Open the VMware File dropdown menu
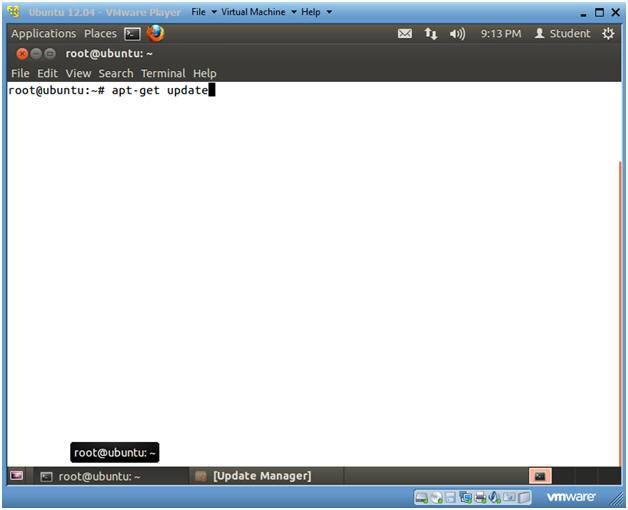The width and height of the screenshot is (628, 510). 203,12
